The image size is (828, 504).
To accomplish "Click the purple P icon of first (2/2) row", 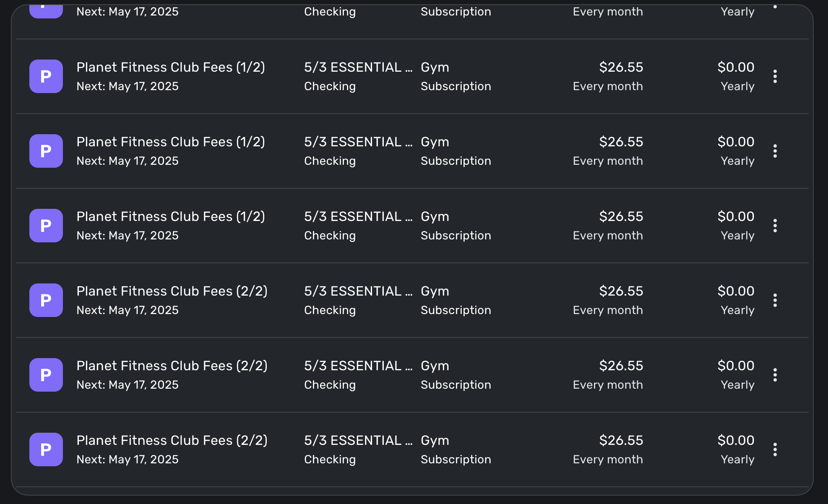I will 46,300.
